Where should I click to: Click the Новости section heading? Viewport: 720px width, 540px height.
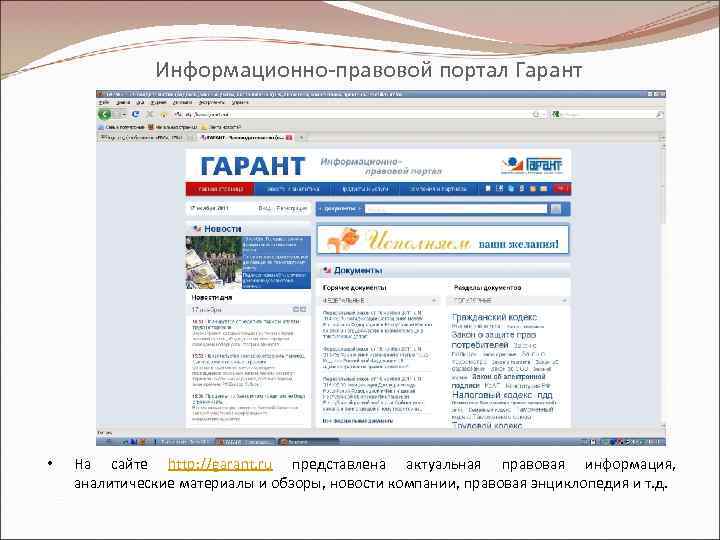[x=223, y=229]
